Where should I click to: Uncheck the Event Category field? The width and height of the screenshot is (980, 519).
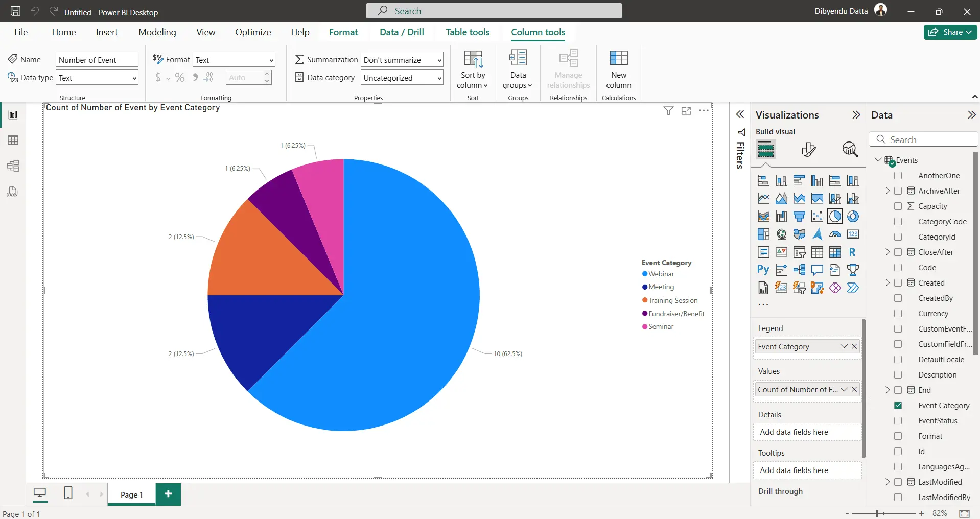pyautogui.click(x=898, y=406)
